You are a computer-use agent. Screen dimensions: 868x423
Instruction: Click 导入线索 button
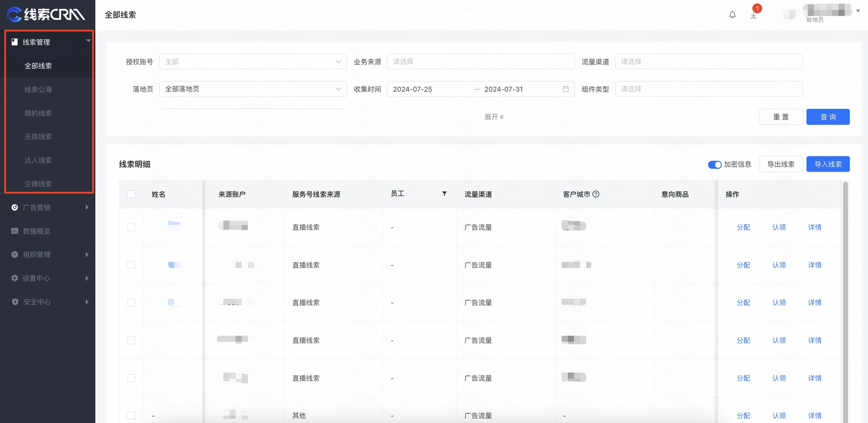click(828, 164)
